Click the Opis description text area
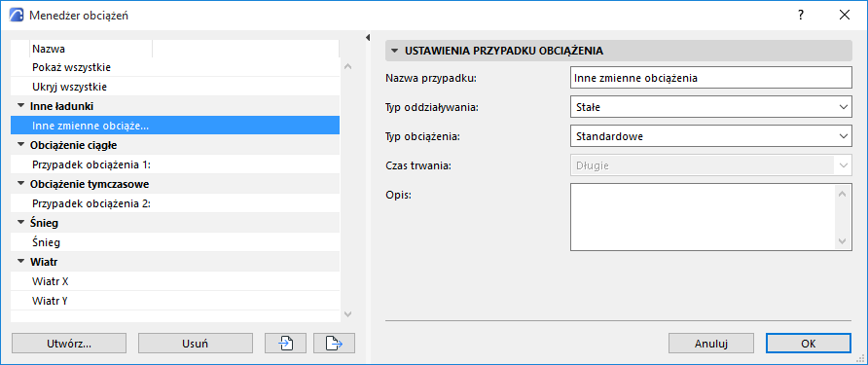The height and width of the screenshot is (365, 868). [x=703, y=217]
